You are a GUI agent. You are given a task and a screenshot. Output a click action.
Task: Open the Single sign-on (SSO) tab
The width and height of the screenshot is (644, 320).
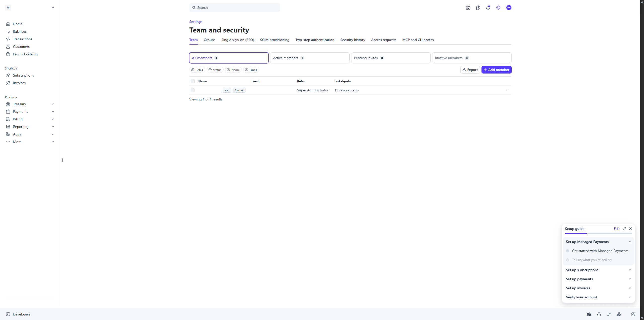click(237, 40)
